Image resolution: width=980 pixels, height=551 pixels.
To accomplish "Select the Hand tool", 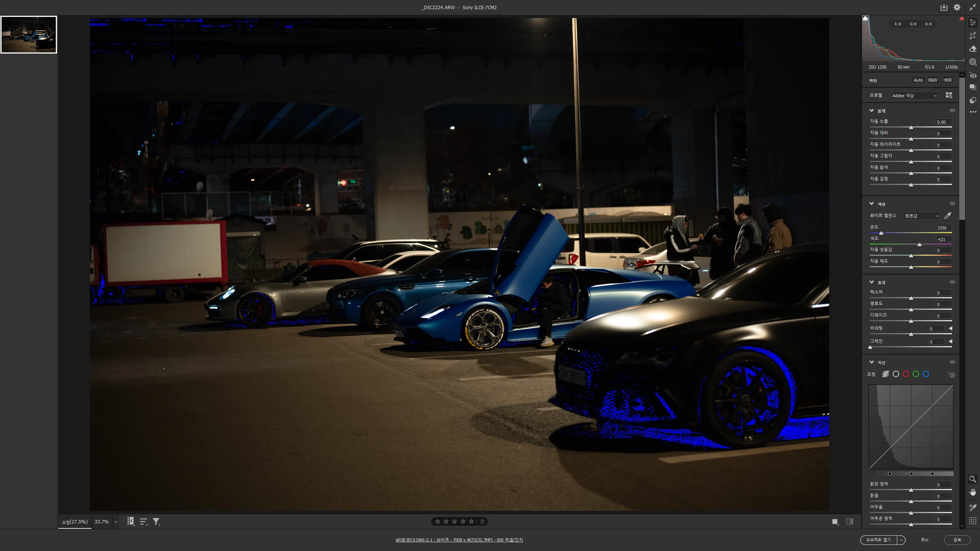I will pos(973,492).
